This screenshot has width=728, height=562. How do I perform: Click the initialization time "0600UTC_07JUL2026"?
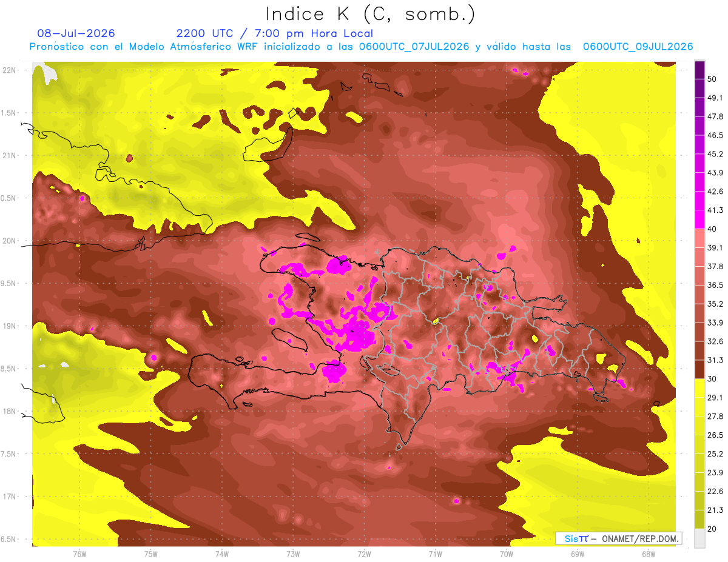[414, 47]
